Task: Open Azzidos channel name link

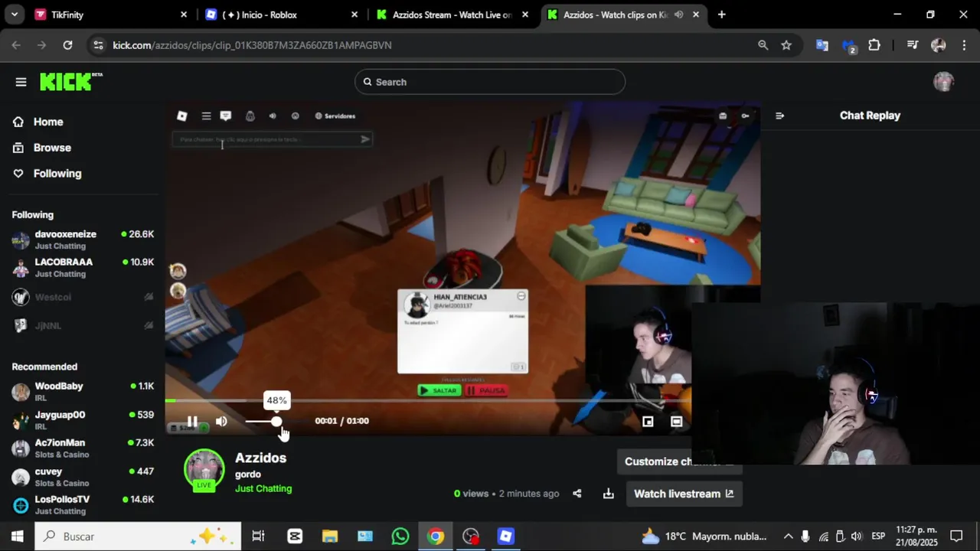Action: (260, 458)
